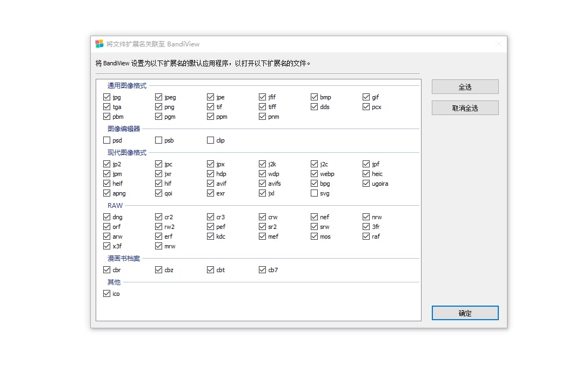The height and width of the screenshot is (365, 588).
Task: Uncheck the mrw checkbox
Action: click(x=159, y=246)
